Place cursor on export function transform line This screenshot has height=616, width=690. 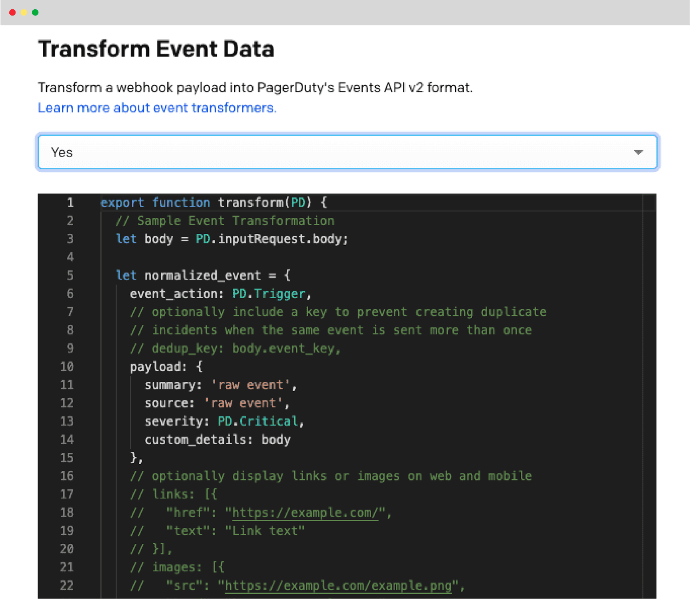213,202
